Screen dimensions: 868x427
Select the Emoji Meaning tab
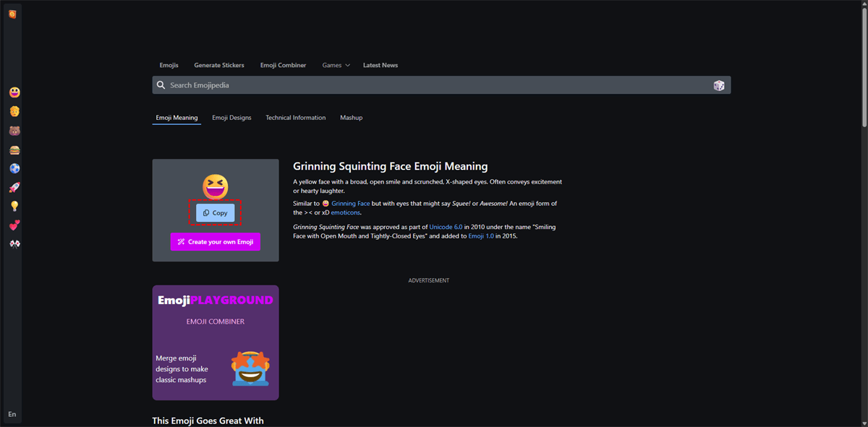(x=176, y=118)
